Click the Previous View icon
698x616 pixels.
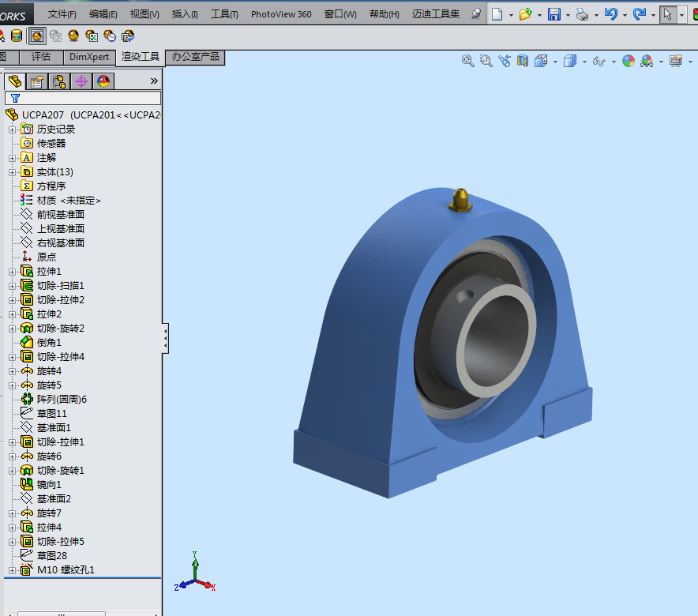[505, 61]
